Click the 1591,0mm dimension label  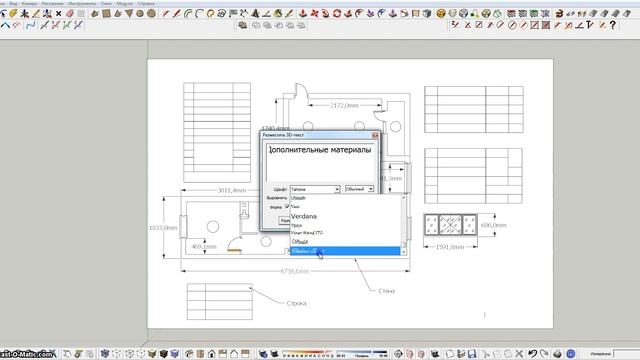(450, 247)
